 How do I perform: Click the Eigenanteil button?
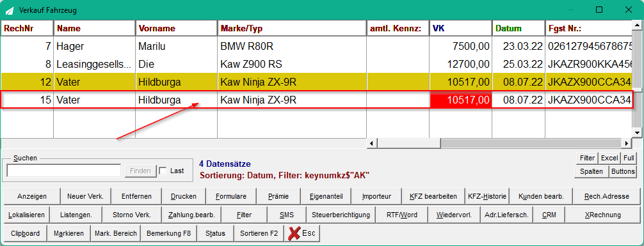(x=326, y=196)
